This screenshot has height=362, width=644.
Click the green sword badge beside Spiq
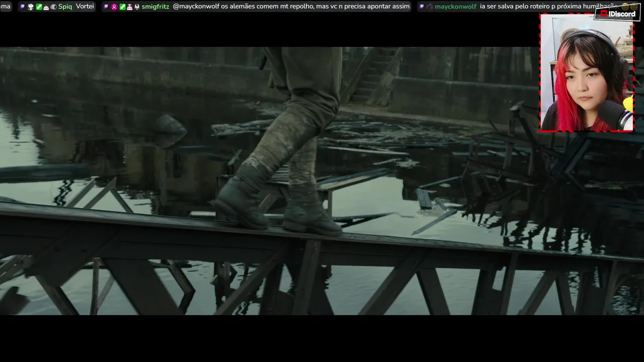(39, 7)
